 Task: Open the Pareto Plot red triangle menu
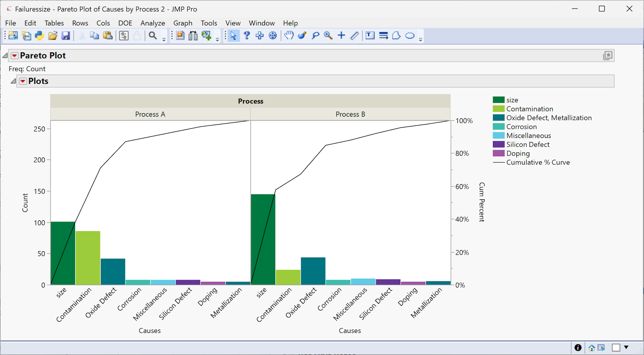(14, 56)
